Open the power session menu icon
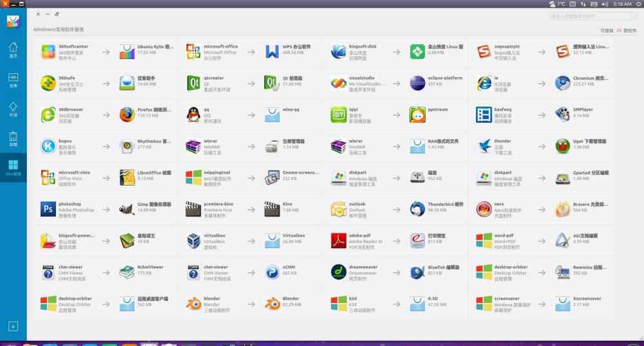Image resolution: width=644 pixels, height=346 pixels. 639,4
